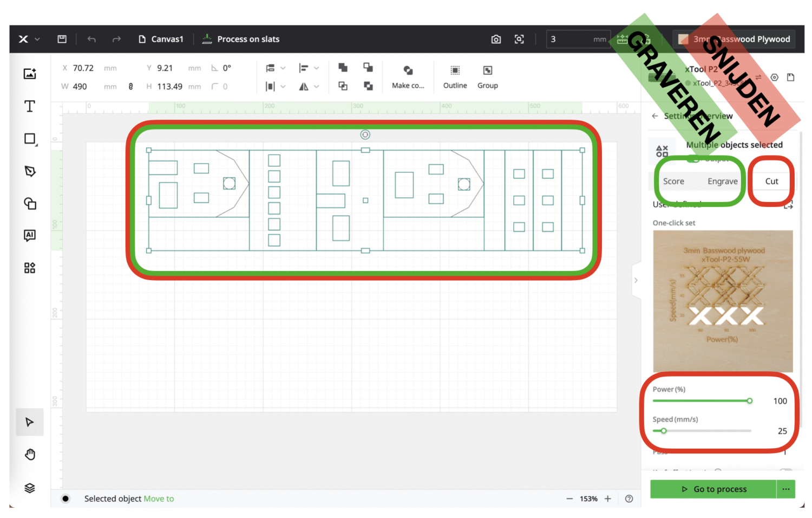This screenshot has width=812, height=518.
Task: Open the AI tool in sidebar
Action: 30,235
